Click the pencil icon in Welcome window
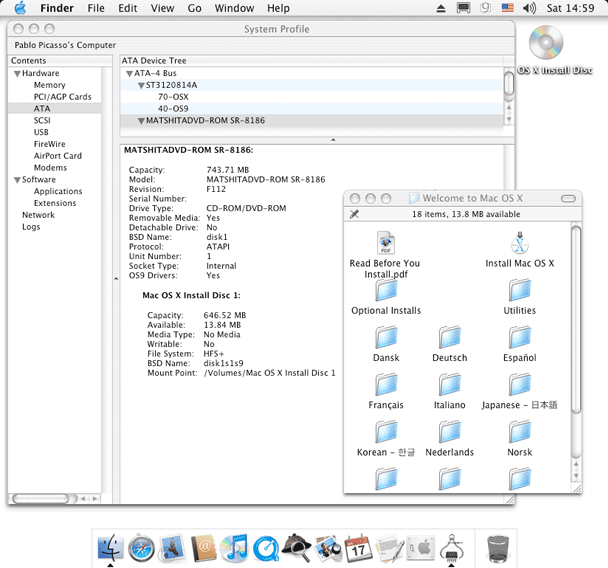The width and height of the screenshot is (608, 568). tap(354, 214)
